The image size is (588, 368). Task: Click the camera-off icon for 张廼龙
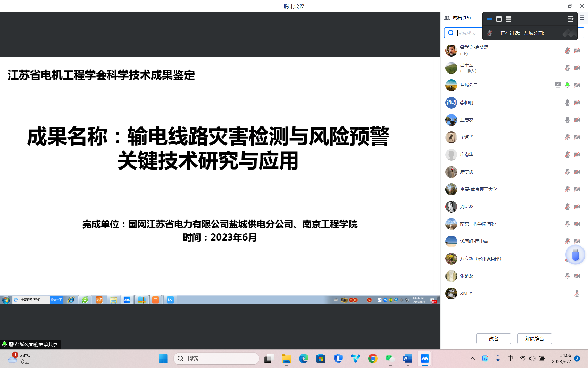point(577,276)
